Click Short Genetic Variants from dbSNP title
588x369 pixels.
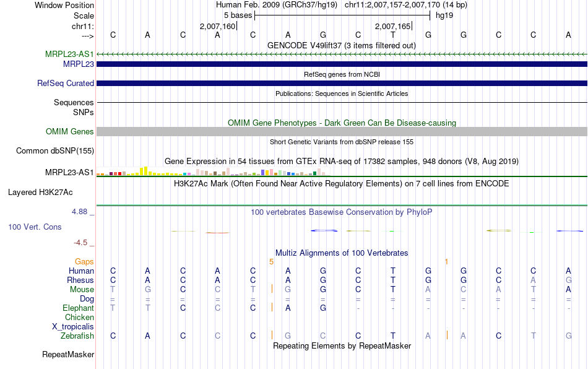(x=342, y=142)
